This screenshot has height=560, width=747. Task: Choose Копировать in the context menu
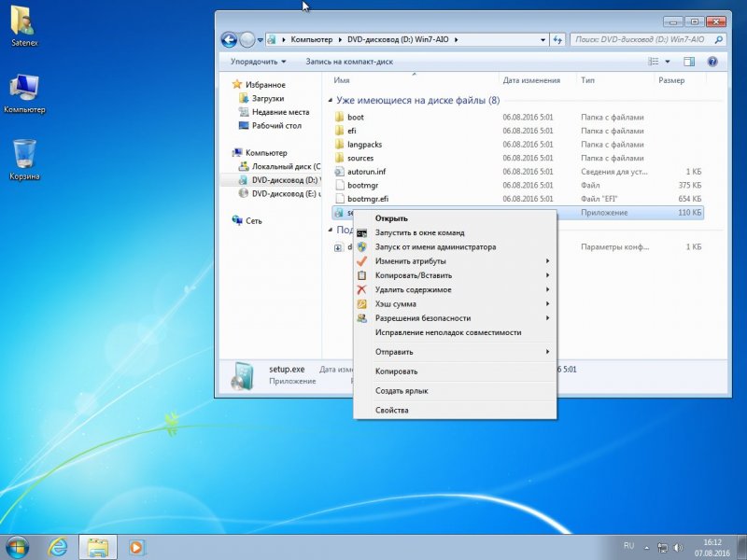[455, 371]
